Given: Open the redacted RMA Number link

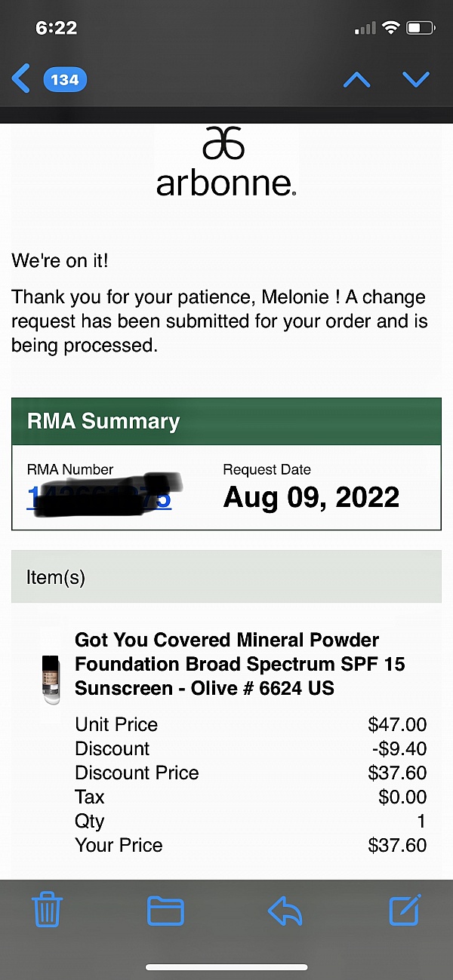Looking at the screenshot, I should click(100, 497).
